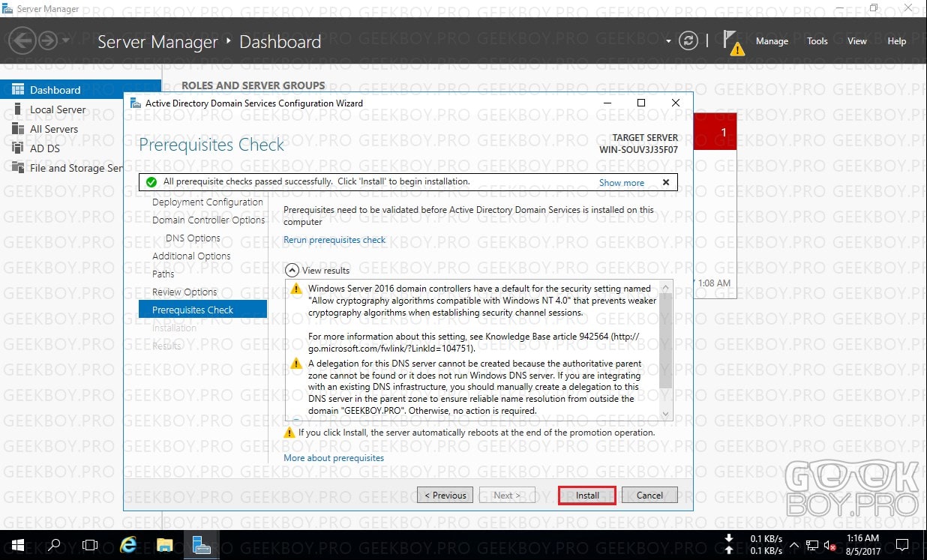Open the notifications flag with warning
This screenshot has width=927, height=560.
point(733,43)
